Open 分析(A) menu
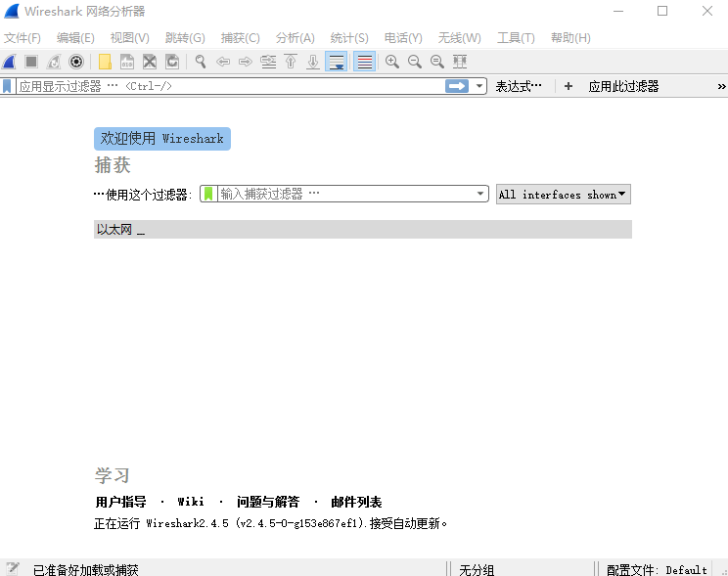Screen dimensions: 728x576 point(296,37)
